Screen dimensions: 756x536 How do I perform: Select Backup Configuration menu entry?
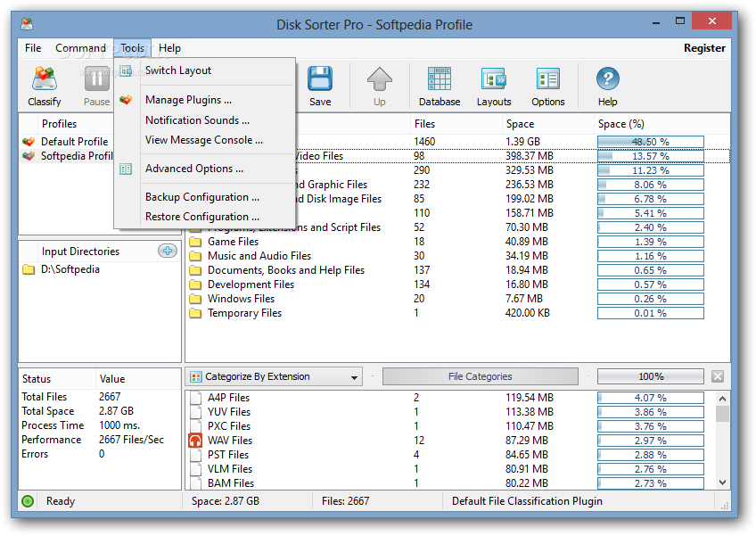205,197
